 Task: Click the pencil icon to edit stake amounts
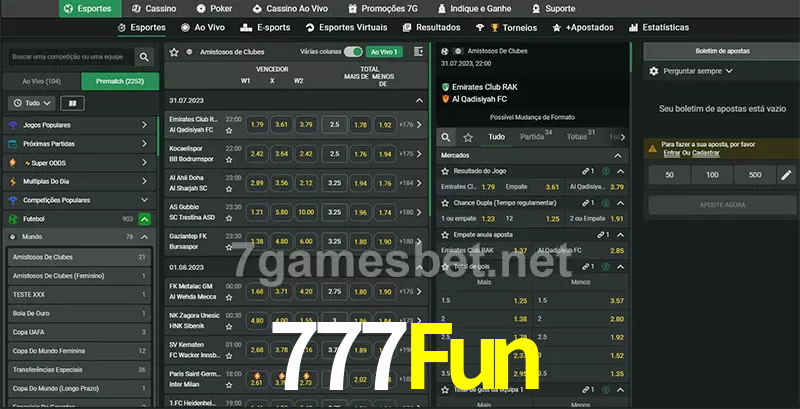pos(785,175)
